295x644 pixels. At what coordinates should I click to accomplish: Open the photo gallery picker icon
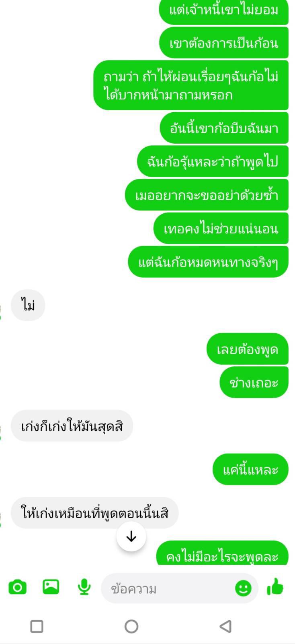[51, 587]
